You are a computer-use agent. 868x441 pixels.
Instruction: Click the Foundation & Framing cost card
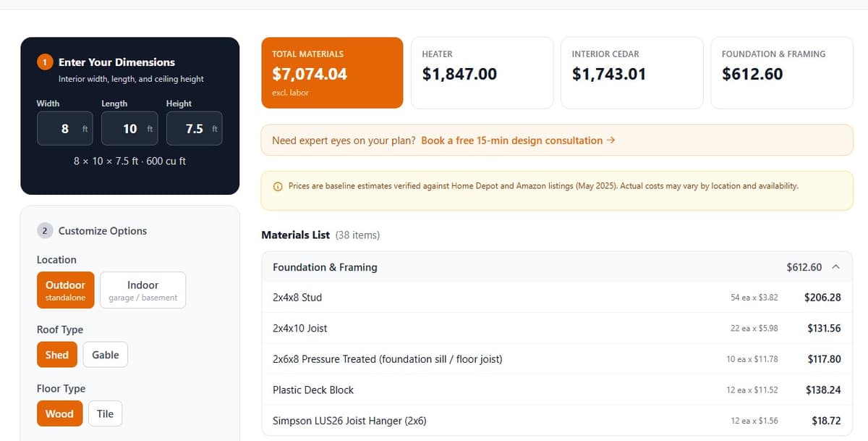(782, 72)
